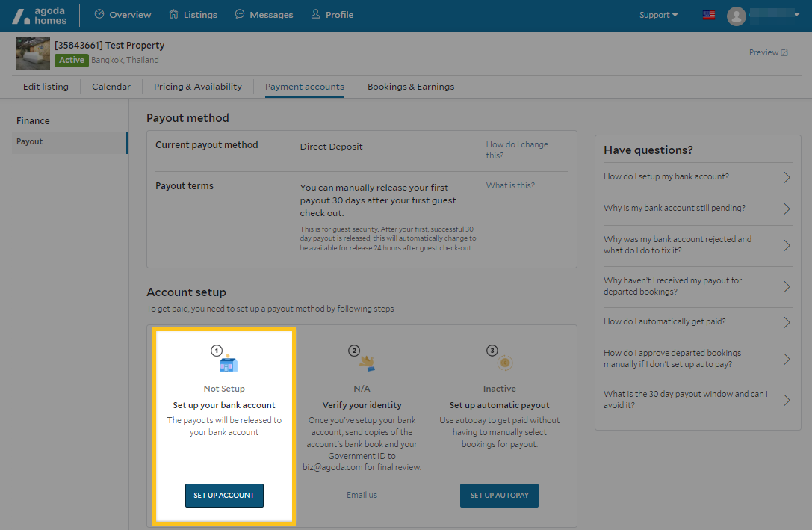This screenshot has width=812, height=530.
Task: Switch to the Edit listing tab
Action: 46,87
